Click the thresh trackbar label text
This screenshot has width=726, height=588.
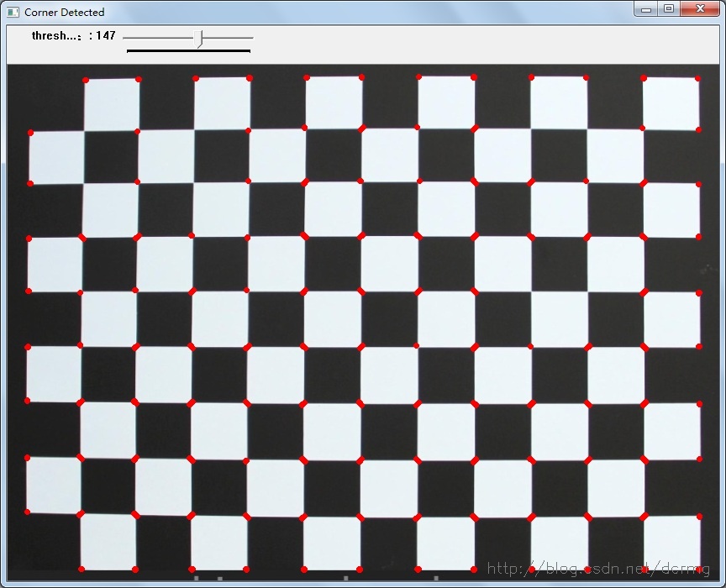[74, 35]
